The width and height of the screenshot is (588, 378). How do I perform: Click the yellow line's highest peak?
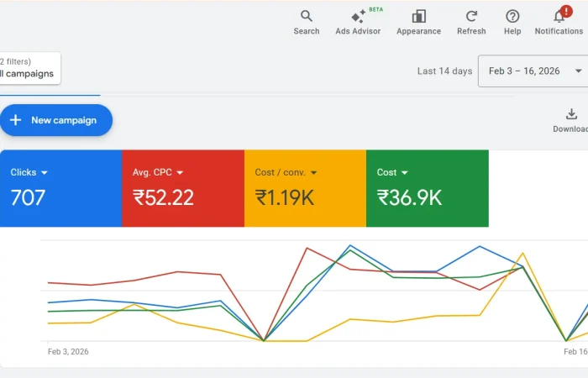tap(522, 253)
